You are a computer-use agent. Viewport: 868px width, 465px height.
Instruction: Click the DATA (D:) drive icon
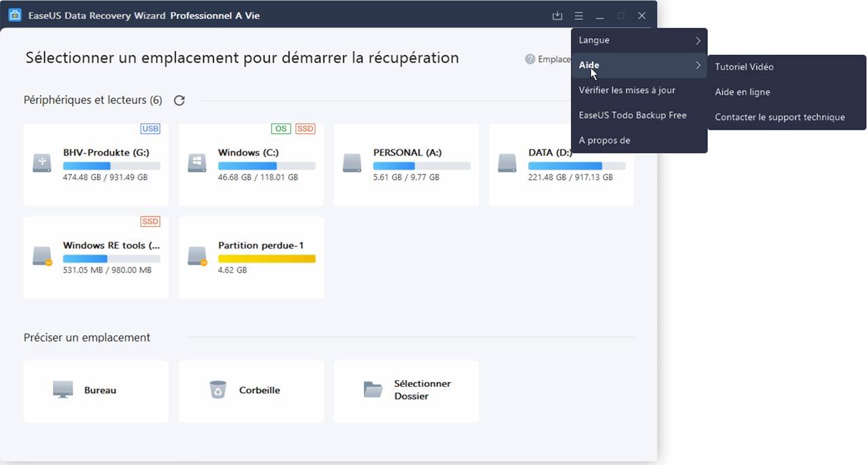coord(507,162)
